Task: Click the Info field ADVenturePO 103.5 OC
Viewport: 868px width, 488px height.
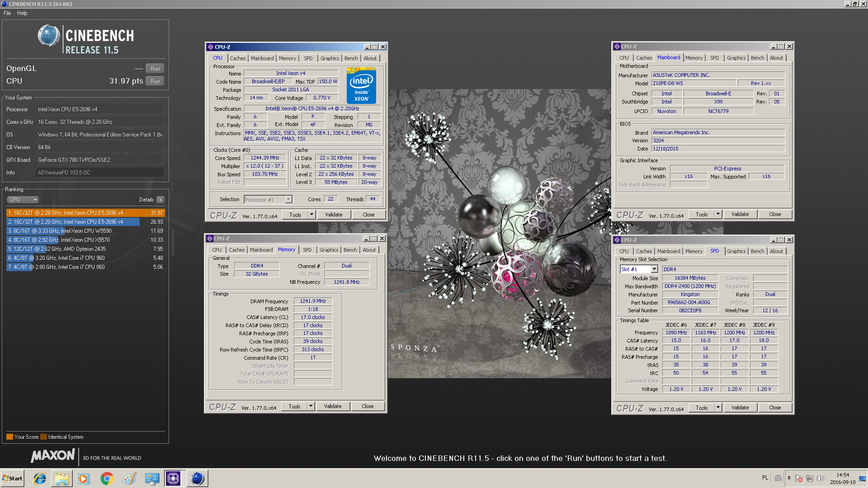Action: point(99,173)
